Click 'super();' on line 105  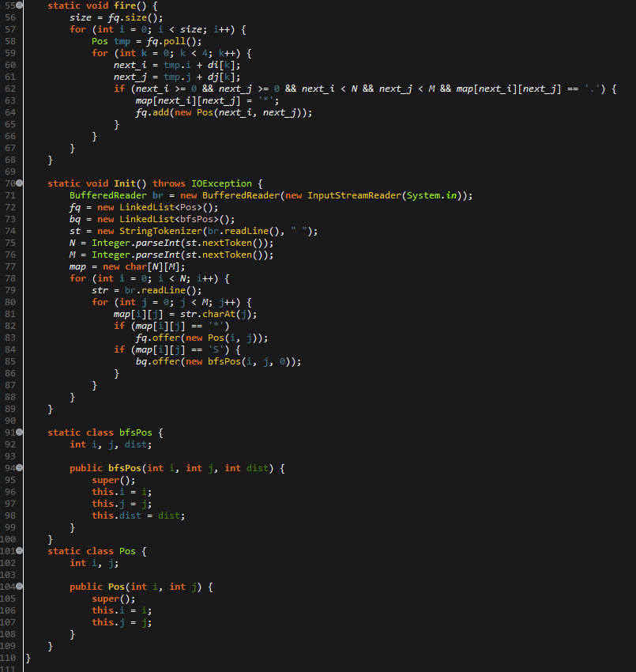[x=114, y=598]
